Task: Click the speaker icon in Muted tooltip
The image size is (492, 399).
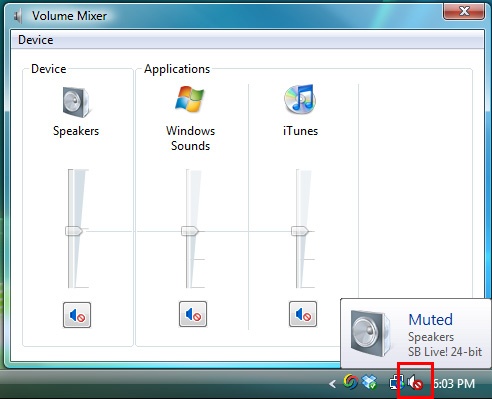Action: [x=371, y=333]
